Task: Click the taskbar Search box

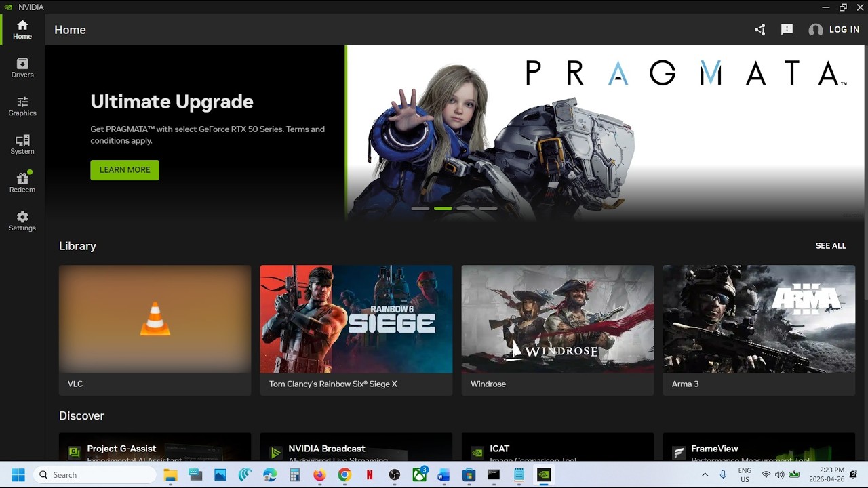Action: point(95,475)
